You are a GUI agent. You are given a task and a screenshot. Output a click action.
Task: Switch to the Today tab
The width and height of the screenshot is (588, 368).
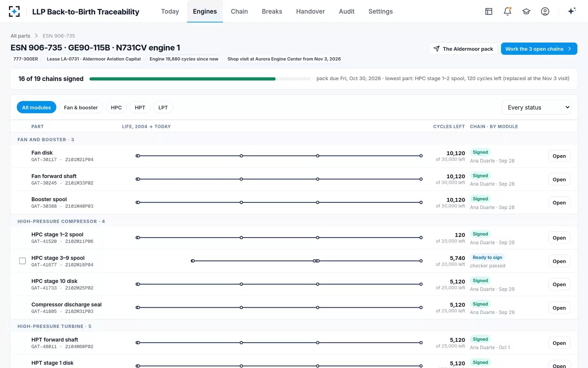[170, 11]
